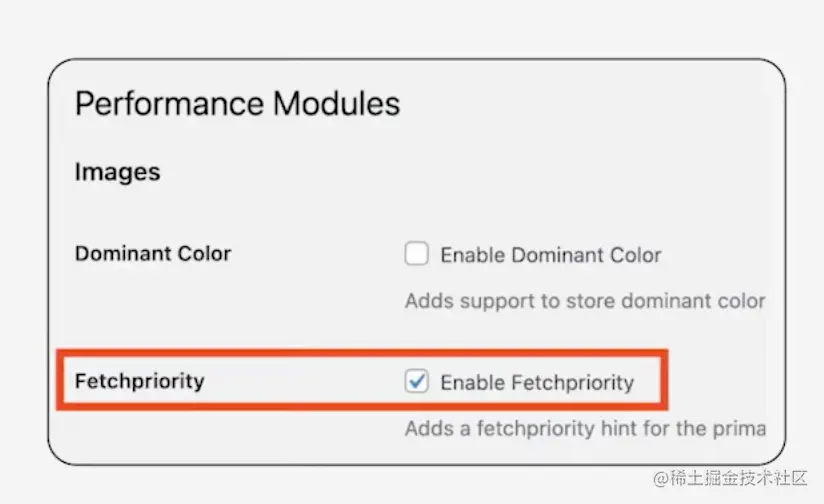Click the 'Performance Modules' page heading

237,104
